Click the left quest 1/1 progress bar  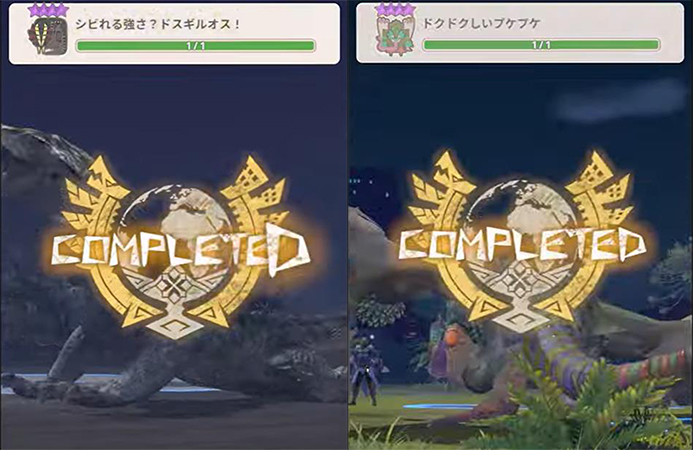(195, 46)
